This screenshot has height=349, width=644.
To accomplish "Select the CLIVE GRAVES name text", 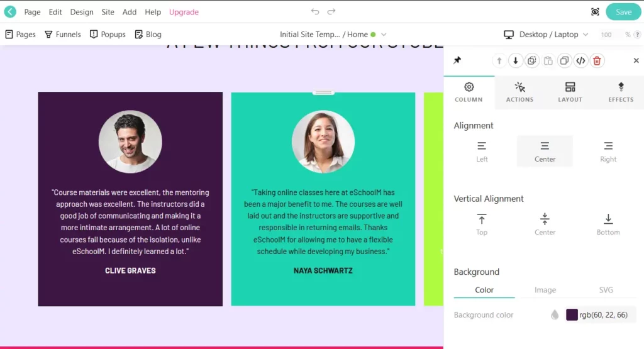I will [x=130, y=270].
